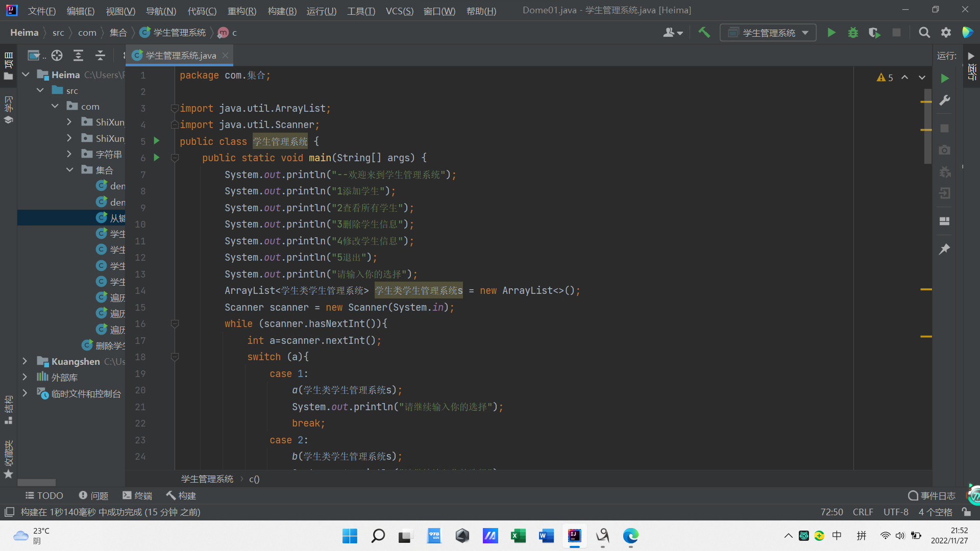Open IDE settings gear icon
This screenshot has height=551, width=980.
click(x=946, y=33)
